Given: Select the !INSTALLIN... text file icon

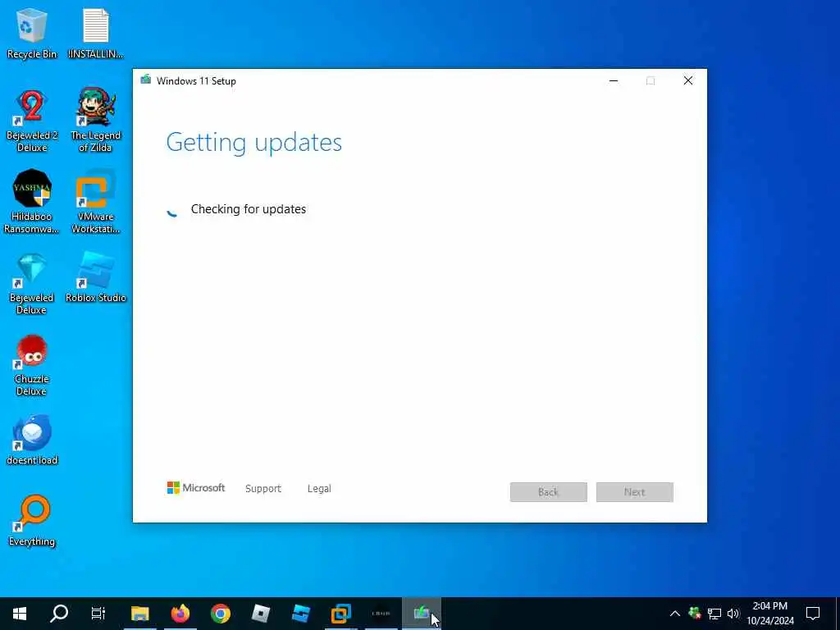Looking at the screenshot, I should [96, 33].
